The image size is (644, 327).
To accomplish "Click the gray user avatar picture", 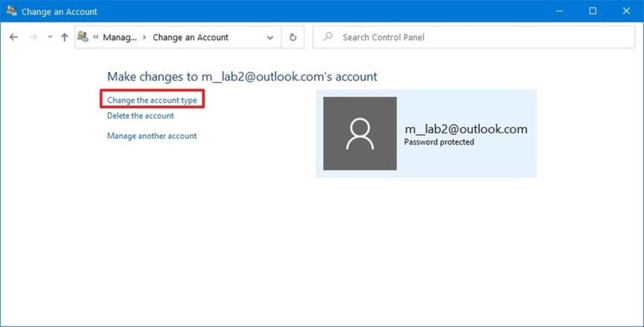I will 360,133.
